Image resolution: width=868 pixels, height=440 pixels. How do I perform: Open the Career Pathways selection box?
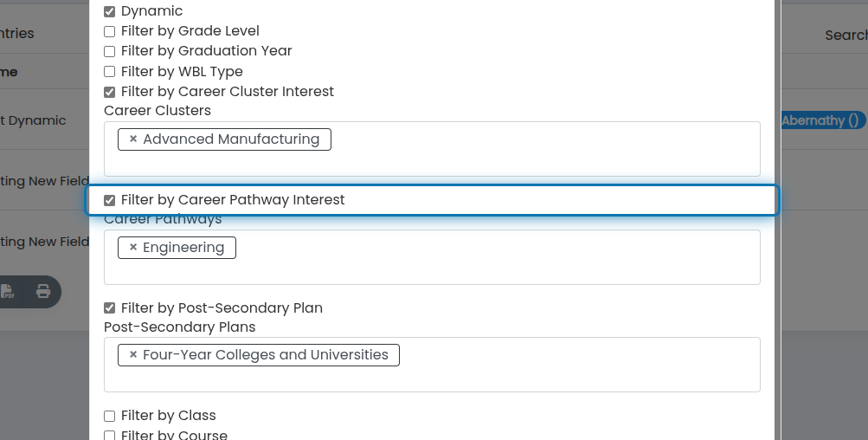point(432,257)
